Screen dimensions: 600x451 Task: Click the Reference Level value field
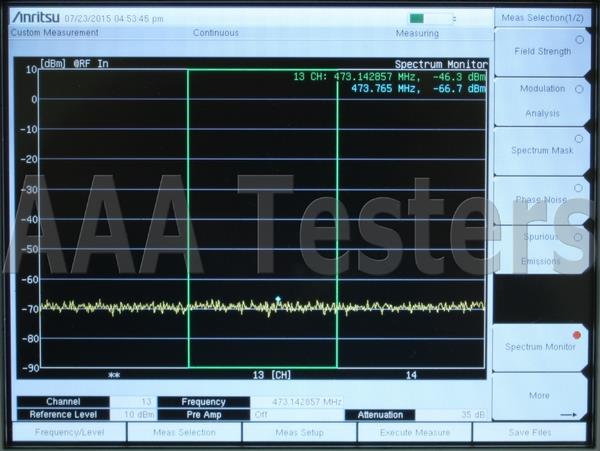click(x=133, y=415)
